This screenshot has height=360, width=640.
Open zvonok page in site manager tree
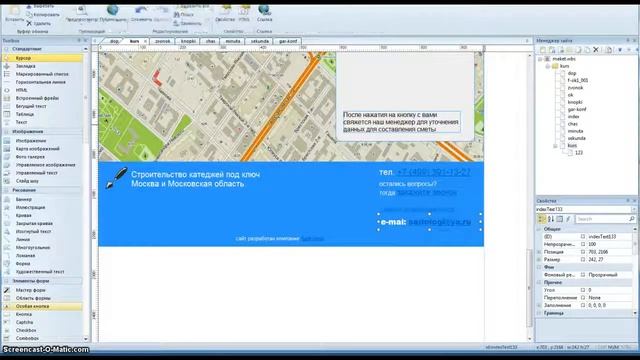[575, 88]
